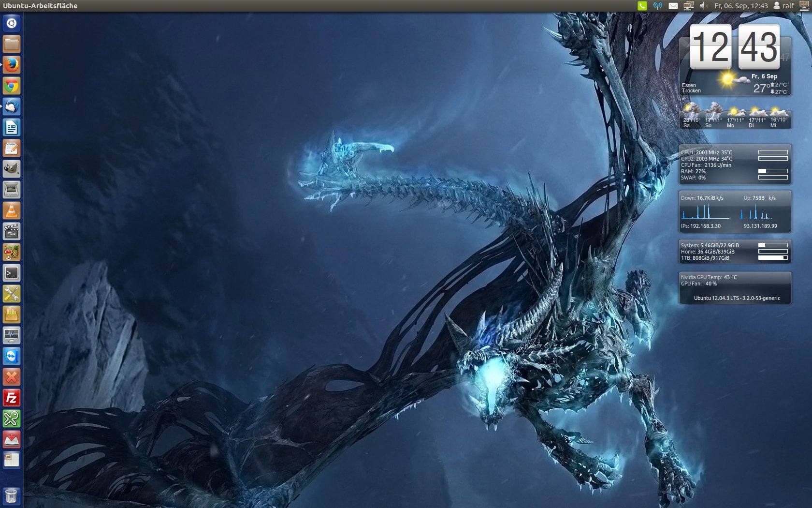812x508 pixels.
Task: Start GIMP image editor
Action: [12, 169]
